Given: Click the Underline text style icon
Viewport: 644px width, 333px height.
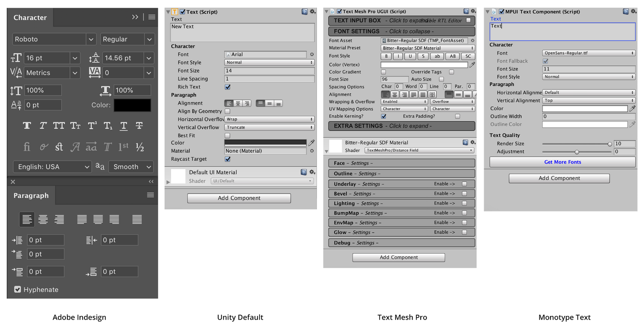Looking at the screenshot, I should click(124, 126).
